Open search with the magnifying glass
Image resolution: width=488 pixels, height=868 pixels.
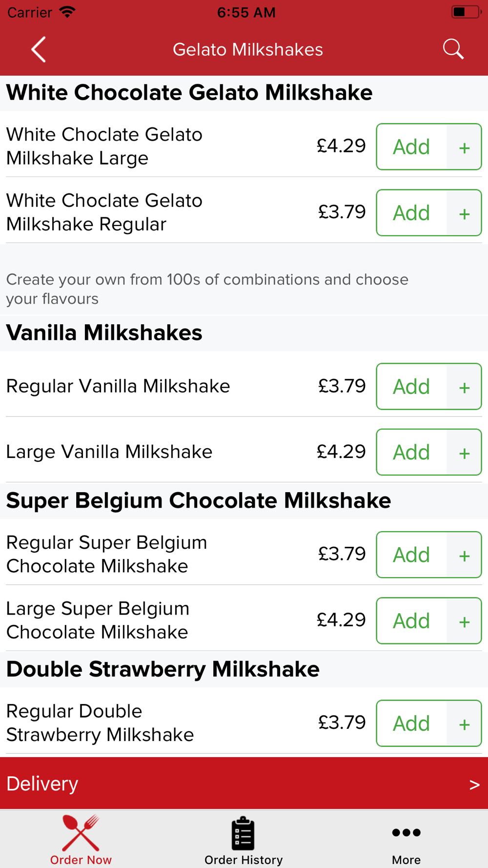click(x=453, y=49)
